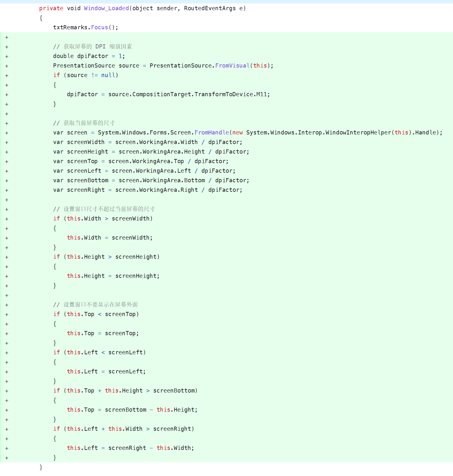Click the Focus method call on txtRemarks
Screen dimensions: 453x476
[99, 27]
